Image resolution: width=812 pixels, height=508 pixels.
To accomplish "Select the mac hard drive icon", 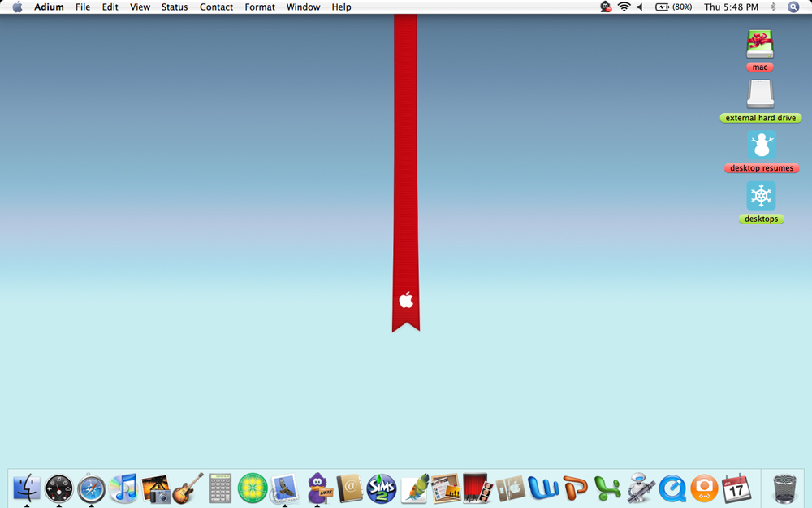I will tap(760, 45).
